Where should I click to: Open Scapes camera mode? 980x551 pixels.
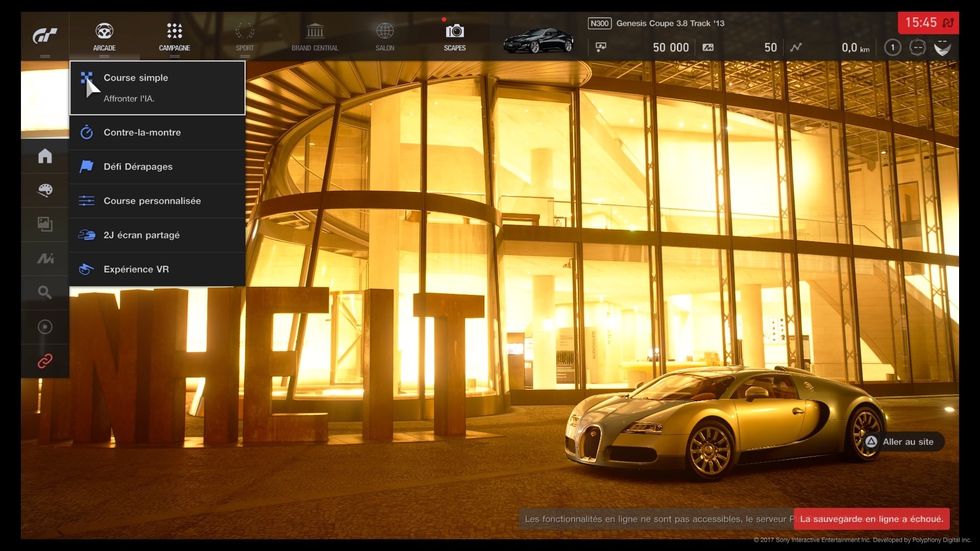[x=454, y=37]
